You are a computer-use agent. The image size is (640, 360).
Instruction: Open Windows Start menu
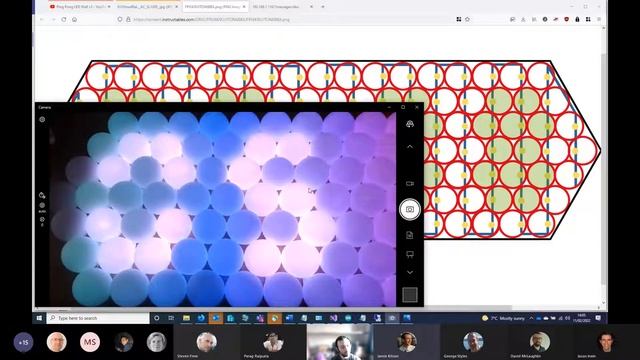click(39, 318)
